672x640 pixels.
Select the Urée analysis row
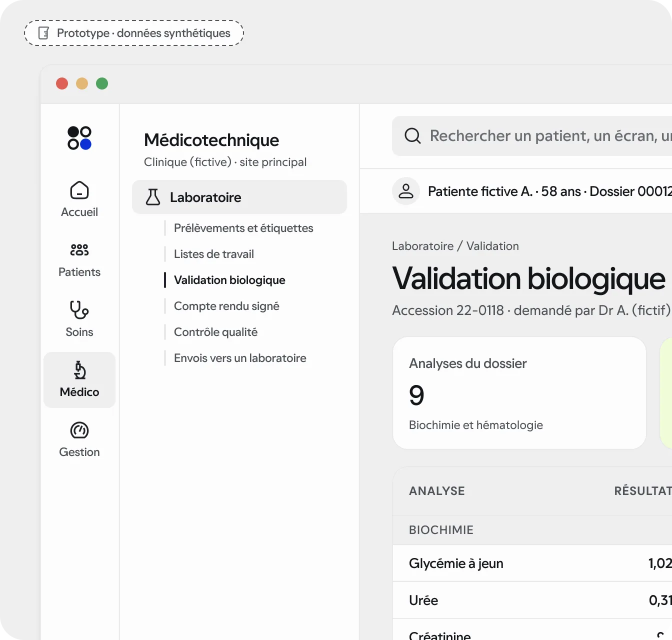tap(532, 600)
